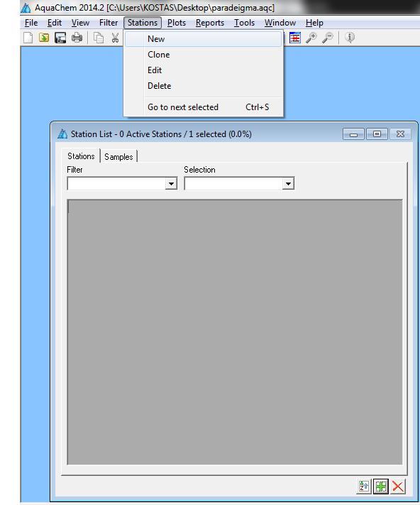Image resolution: width=420 pixels, height=505 pixels.
Task: Switch to the Stations tab
Action: (81, 156)
